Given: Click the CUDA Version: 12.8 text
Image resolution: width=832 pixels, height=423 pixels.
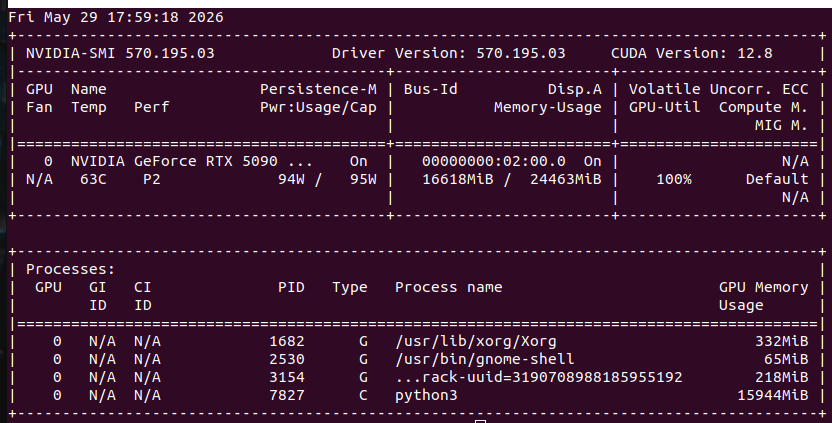Looking at the screenshot, I should (x=691, y=54).
